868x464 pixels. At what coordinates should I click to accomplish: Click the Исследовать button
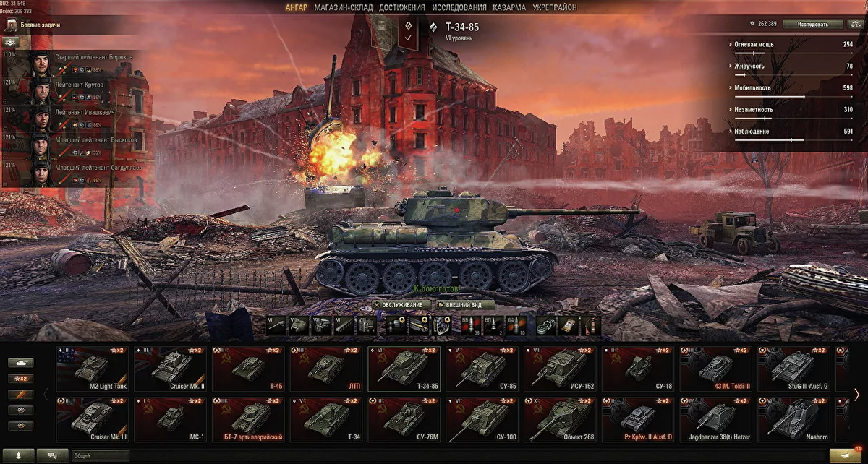pyautogui.click(x=813, y=24)
